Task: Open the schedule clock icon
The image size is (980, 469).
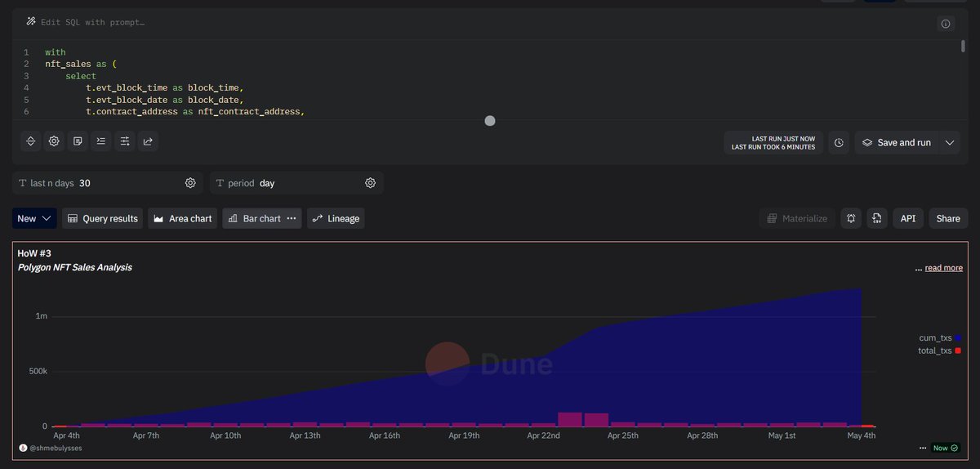Action: click(840, 142)
